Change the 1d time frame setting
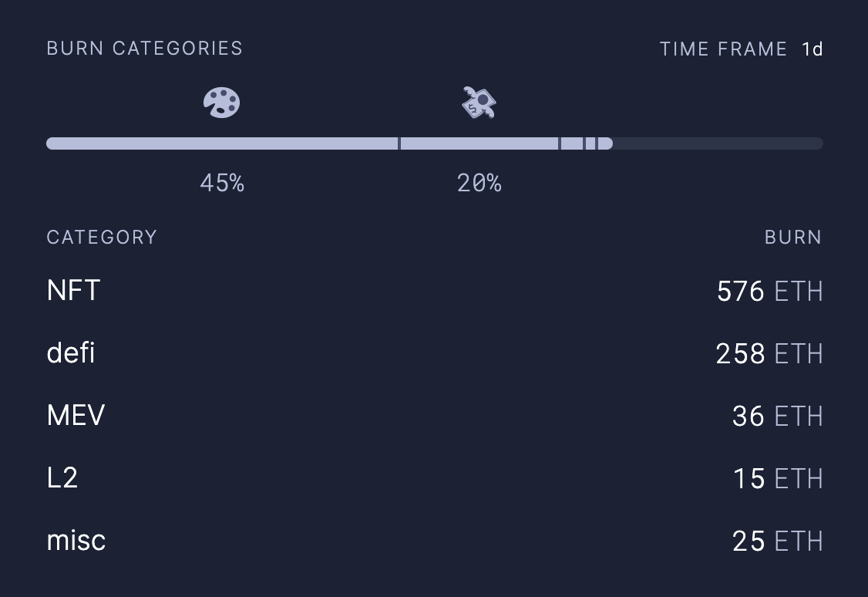 click(812, 49)
